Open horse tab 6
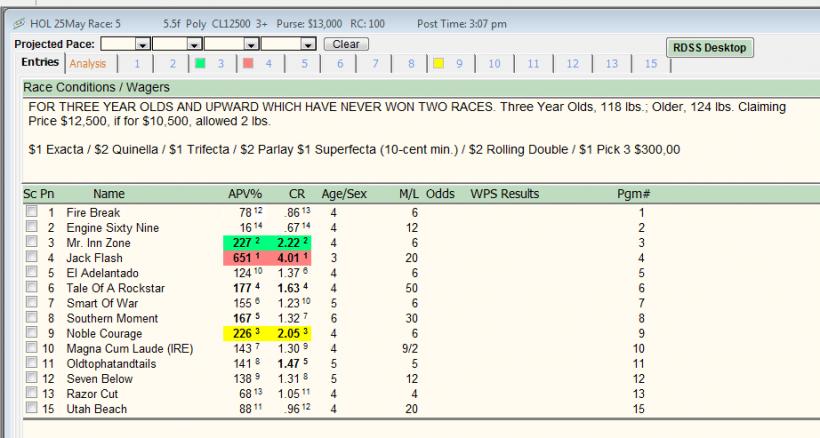 coord(340,64)
